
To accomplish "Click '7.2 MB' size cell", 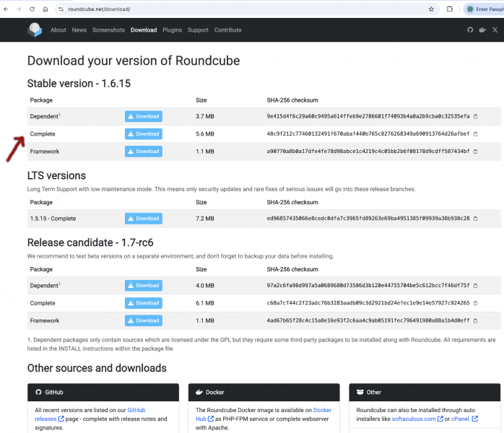I will [205, 219].
